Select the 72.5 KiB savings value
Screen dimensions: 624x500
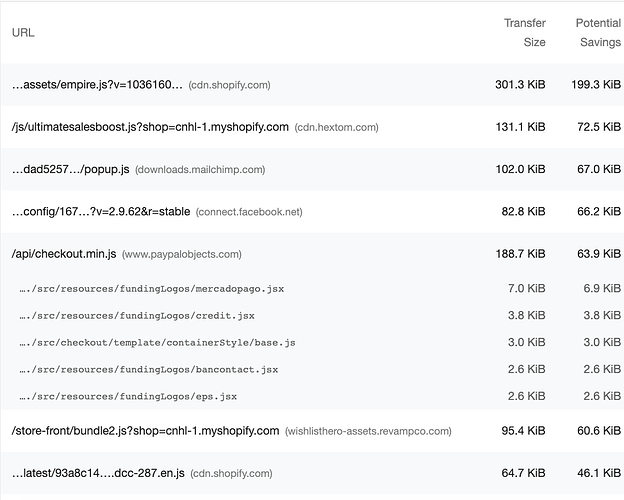599,127
